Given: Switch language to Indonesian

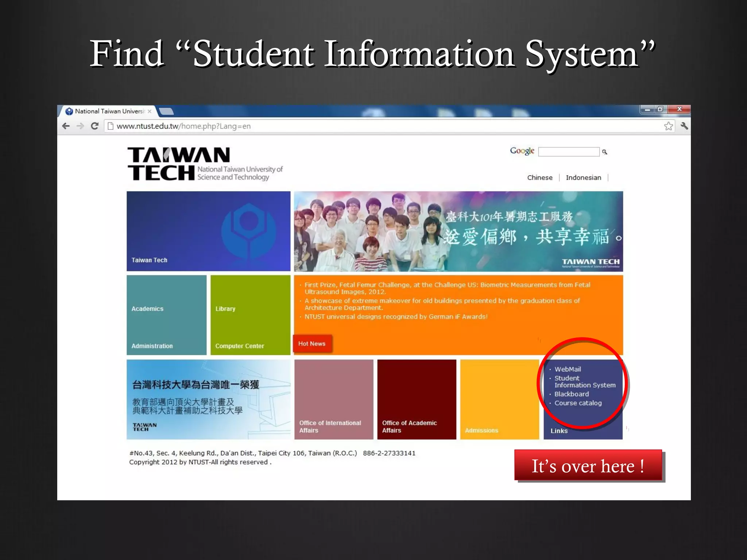Looking at the screenshot, I should 583,178.
